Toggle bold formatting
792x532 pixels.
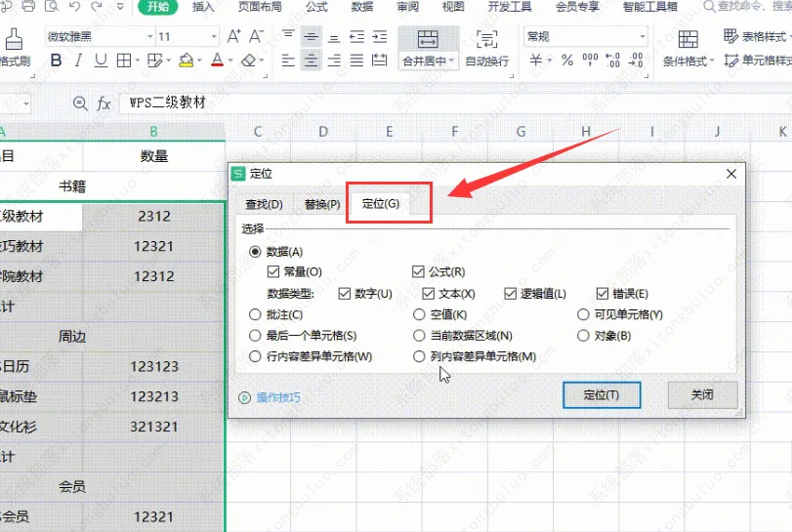[x=56, y=61]
